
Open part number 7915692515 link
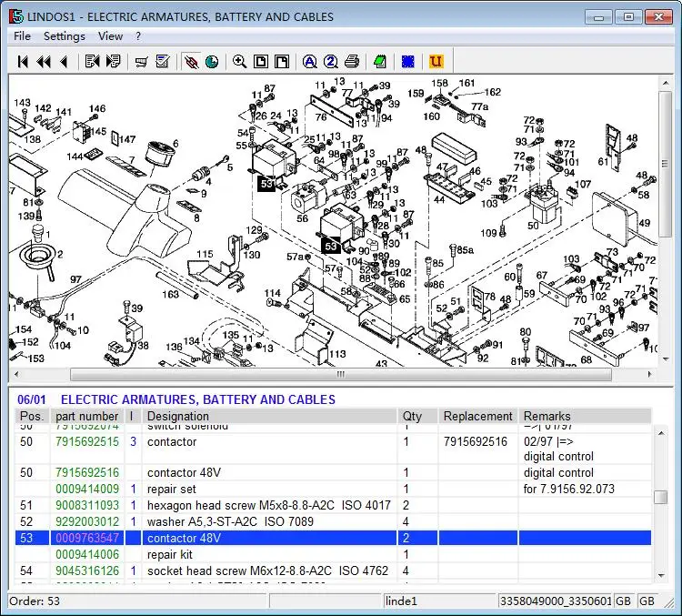coord(87,442)
